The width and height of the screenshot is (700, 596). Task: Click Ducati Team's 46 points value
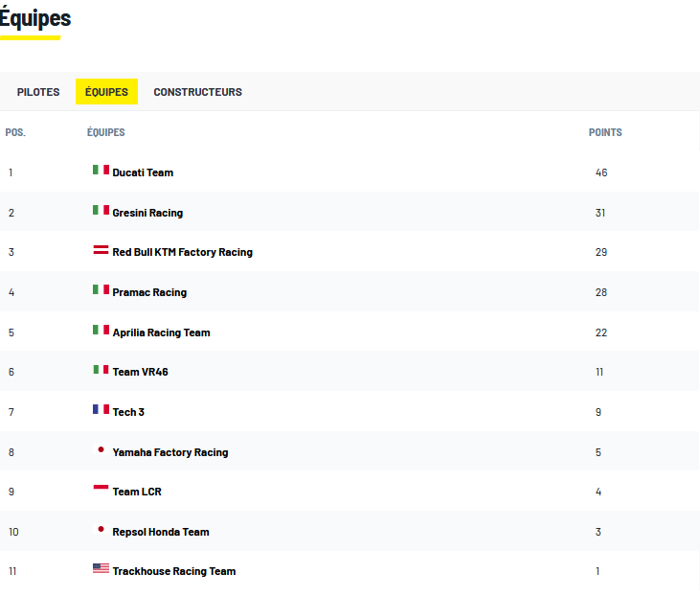601,172
